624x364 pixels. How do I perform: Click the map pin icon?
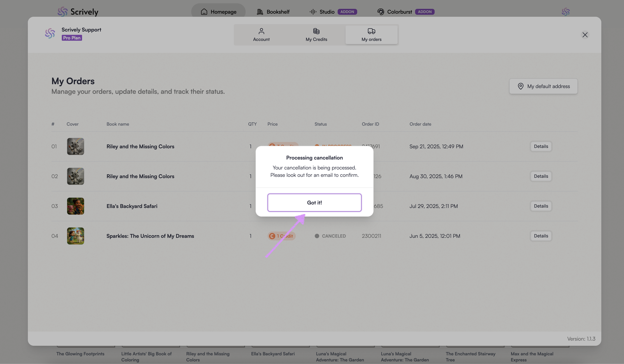521,86
